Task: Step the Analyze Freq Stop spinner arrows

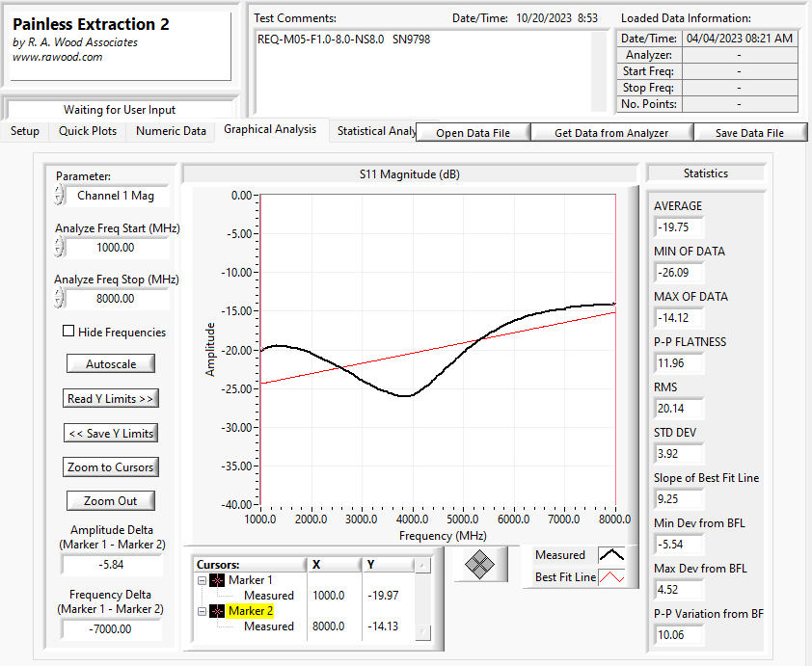Action: (59, 298)
